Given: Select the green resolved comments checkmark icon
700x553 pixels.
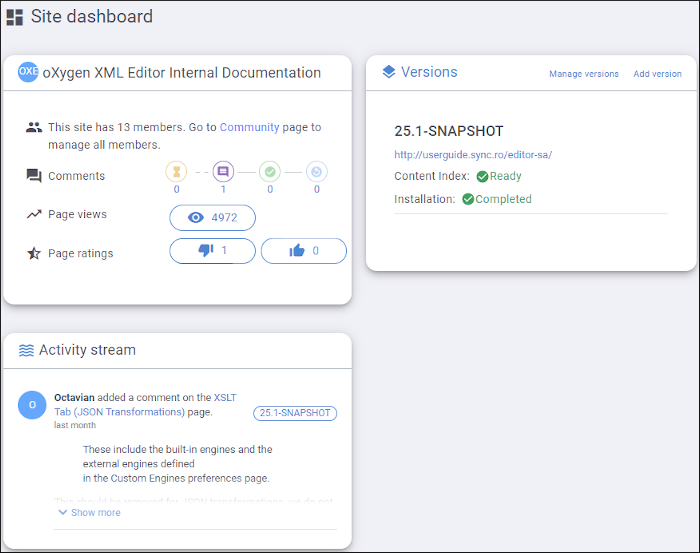Looking at the screenshot, I should click(x=270, y=172).
